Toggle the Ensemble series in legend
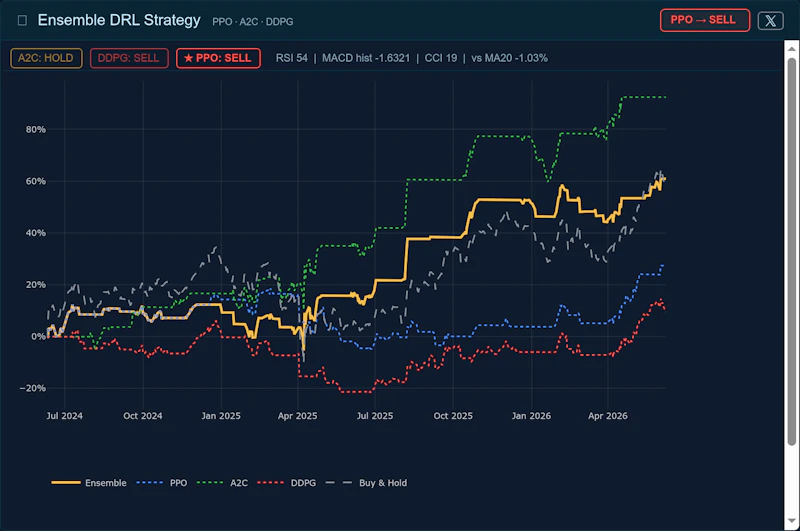The width and height of the screenshot is (800, 531). pos(89,483)
